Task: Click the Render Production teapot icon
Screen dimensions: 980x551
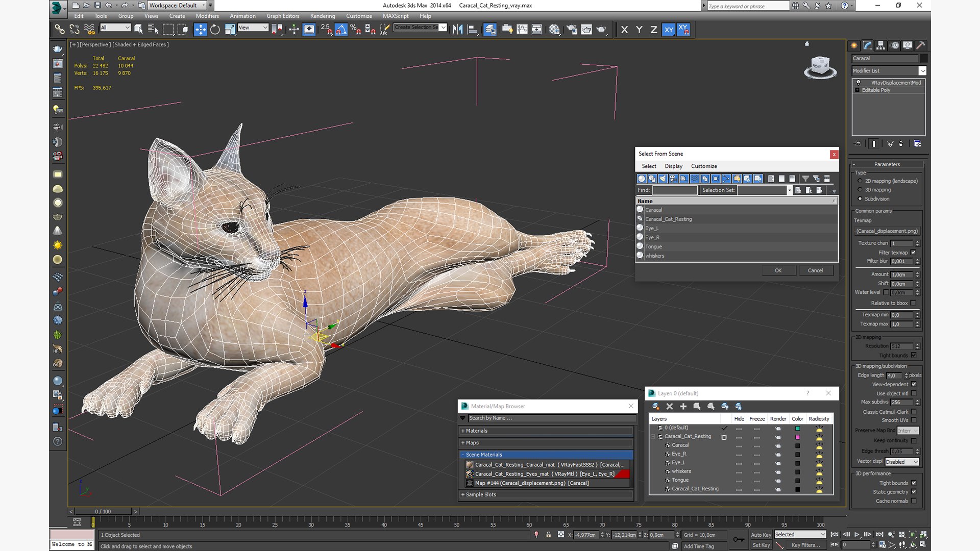Action: (x=602, y=30)
